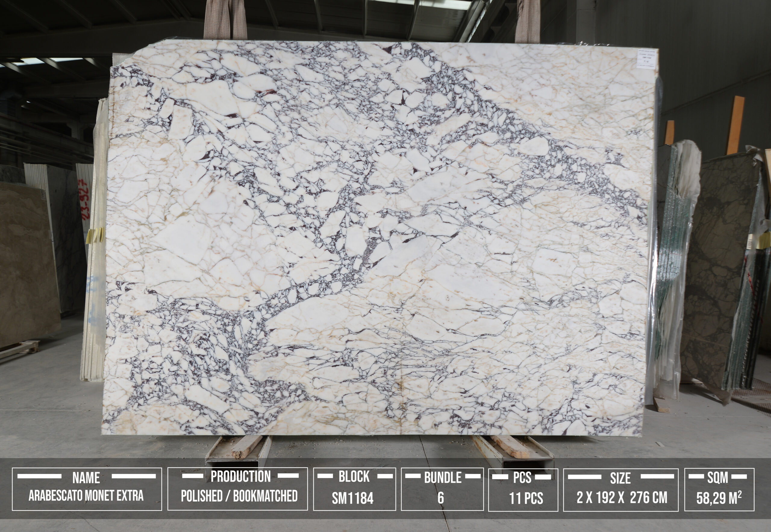Click the 2 X 192 X 276 CM text
This screenshot has width=771, height=532.
tap(622, 497)
